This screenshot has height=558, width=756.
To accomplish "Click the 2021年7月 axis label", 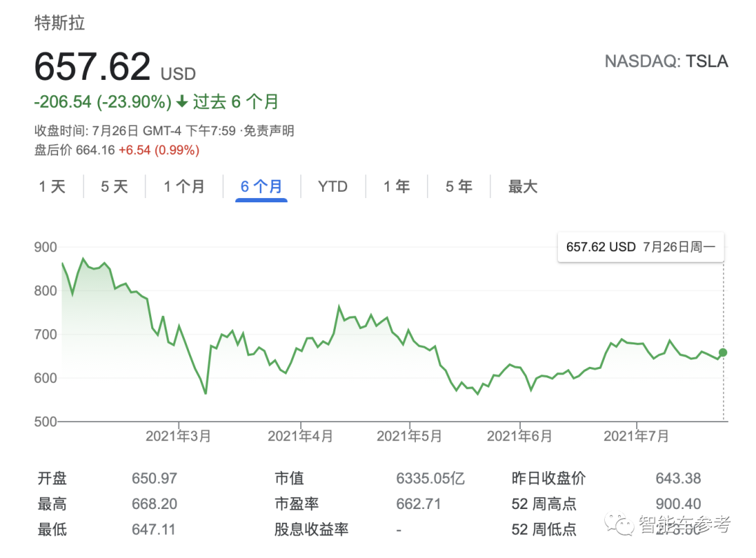I will pyautogui.click(x=636, y=435).
